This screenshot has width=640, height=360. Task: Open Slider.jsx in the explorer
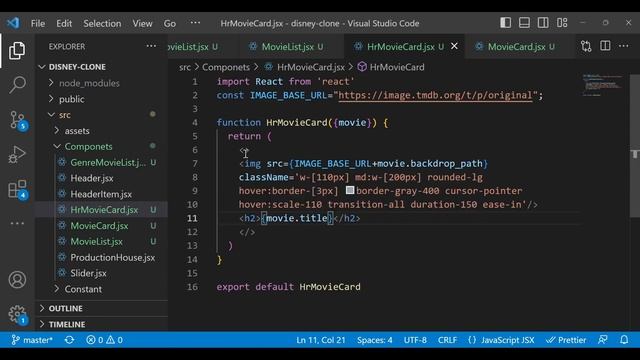tap(101, 273)
